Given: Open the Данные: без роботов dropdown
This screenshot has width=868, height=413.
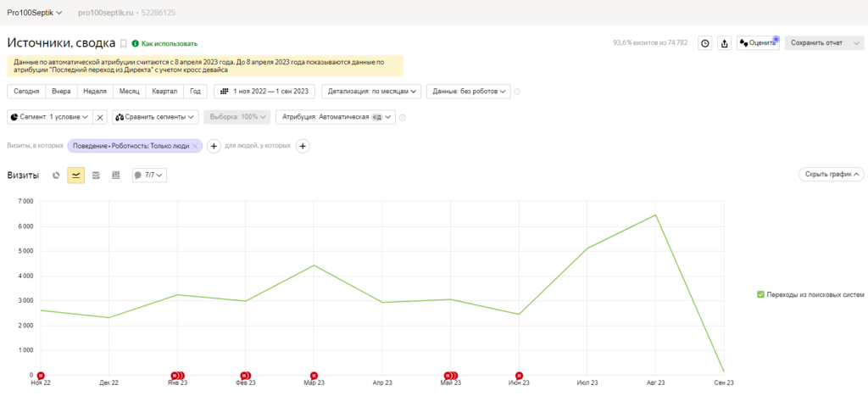Looking at the screenshot, I should [468, 92].
